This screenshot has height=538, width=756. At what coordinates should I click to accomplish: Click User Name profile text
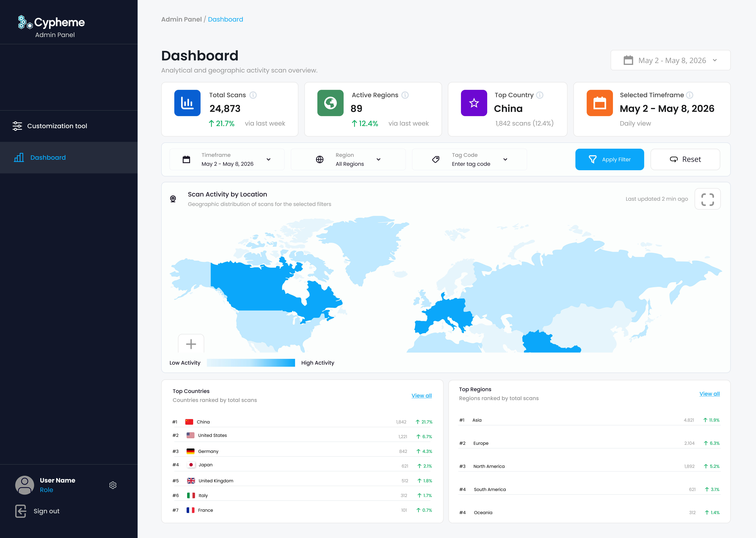pos(58,480)
